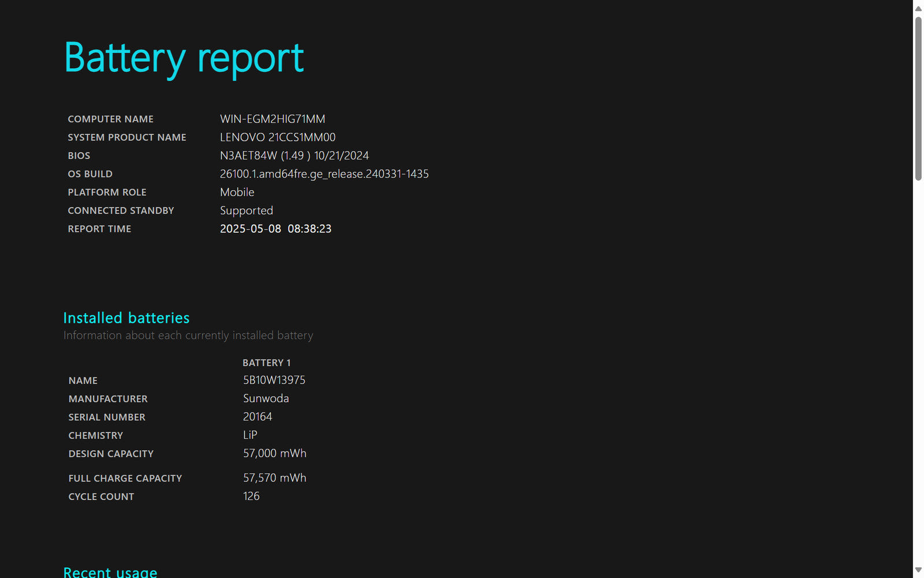
Task: Click the vertical scrollbar thumb
Action: [918, 98]
